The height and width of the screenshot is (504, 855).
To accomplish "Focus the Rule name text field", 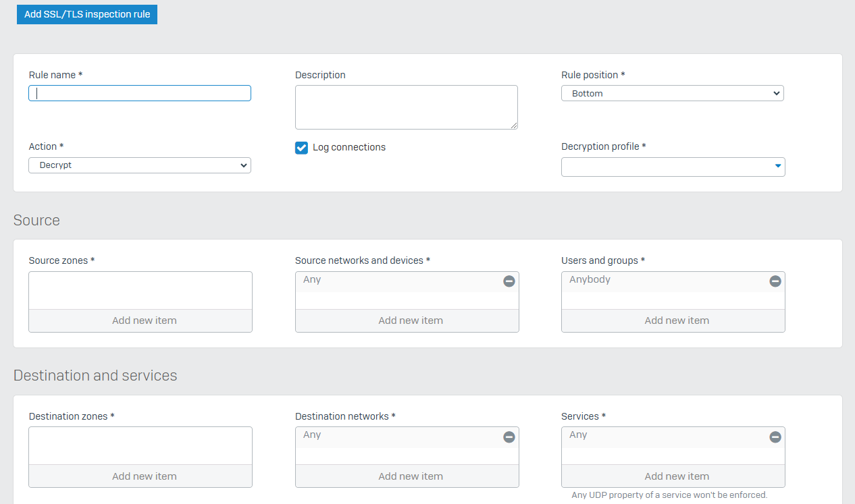I will click(140, 93).
